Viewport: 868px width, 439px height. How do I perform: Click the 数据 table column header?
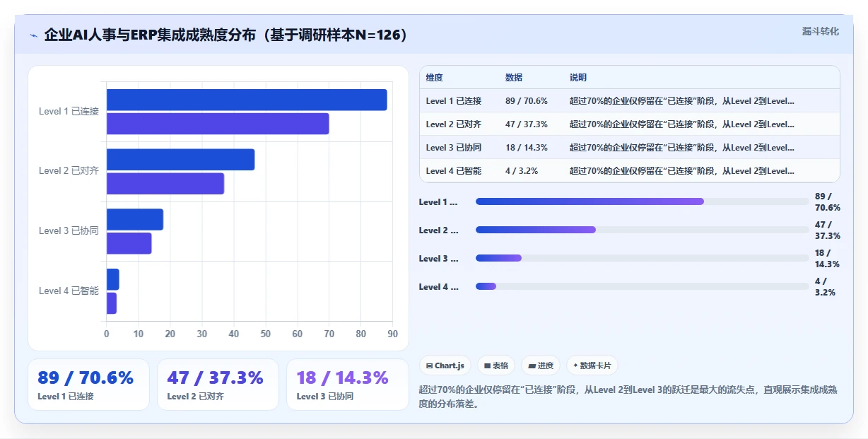(x=514, y=77)
